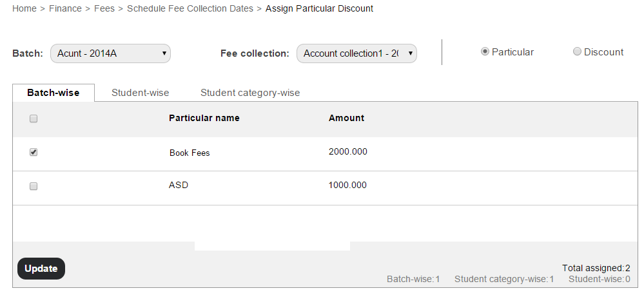
Task: Click the Book Fees particular name
Action: [190, 153]
